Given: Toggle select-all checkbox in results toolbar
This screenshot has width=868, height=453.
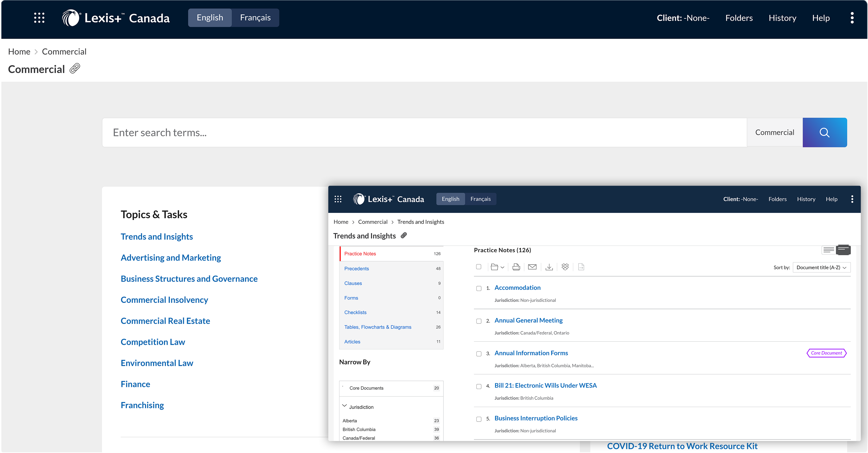Looking at the screenshot, I should (478, 267).
